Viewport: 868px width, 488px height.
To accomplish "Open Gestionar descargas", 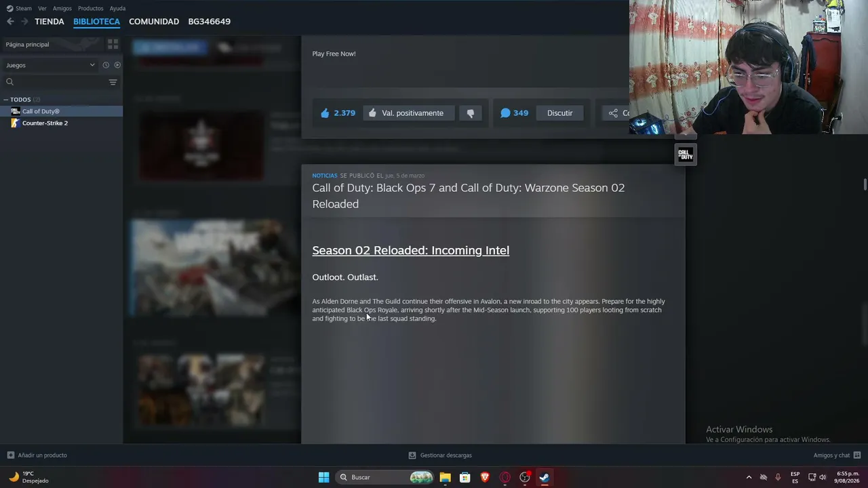I will [x=440, y=455].
